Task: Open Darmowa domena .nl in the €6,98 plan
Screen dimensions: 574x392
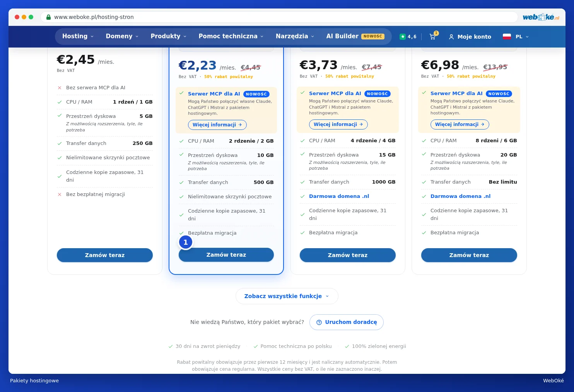Action: 461,196
